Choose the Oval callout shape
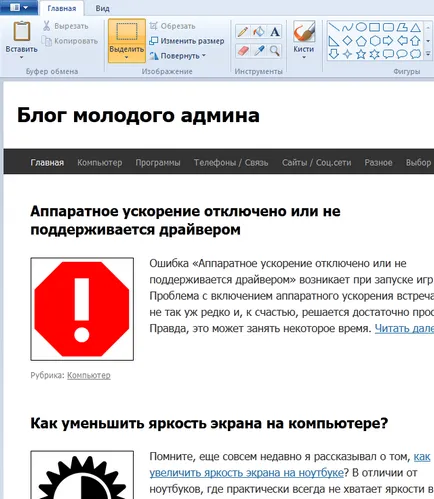This screenshot has height=499, width=434. click(x=402, y=54)
